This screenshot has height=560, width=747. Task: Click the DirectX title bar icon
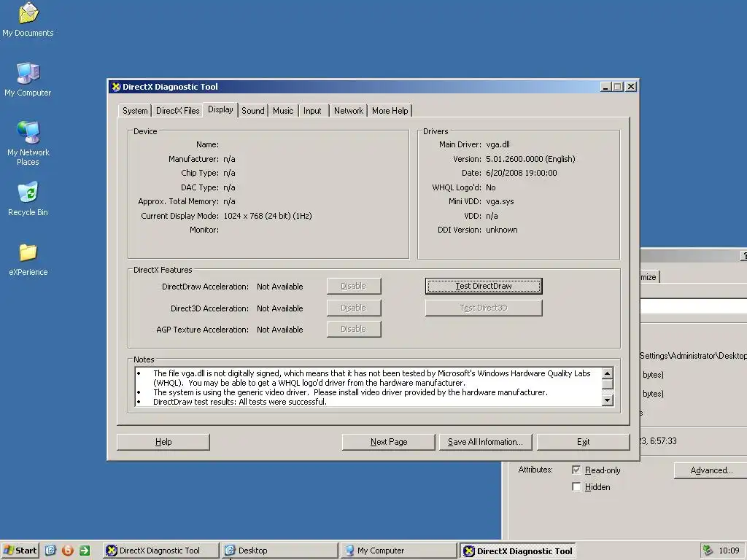tap(116, 87)
